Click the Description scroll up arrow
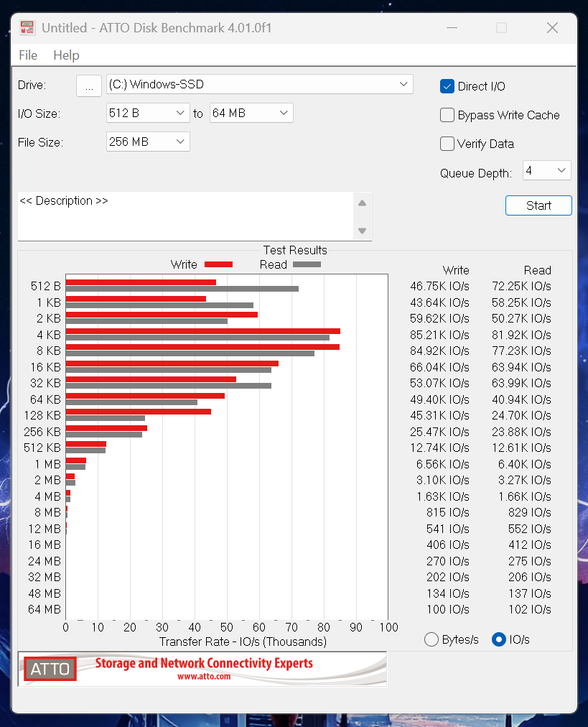 363,203
